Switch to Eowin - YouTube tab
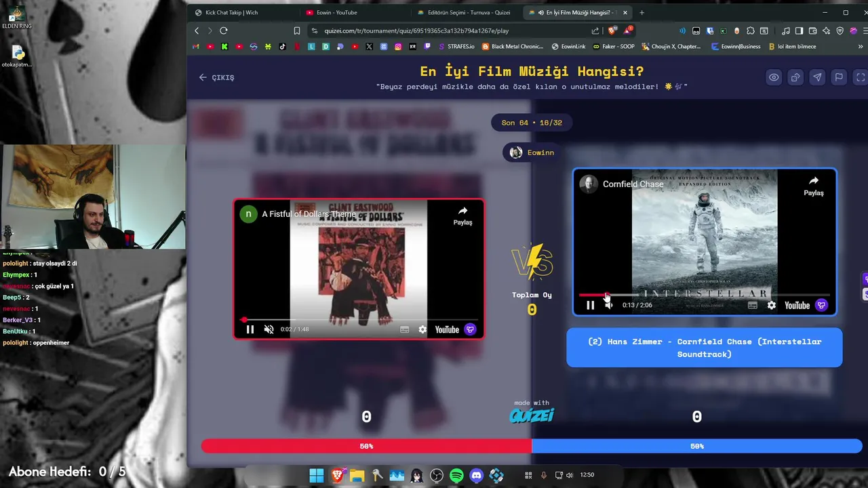The height and width of the screenshot is (488, 868). 354,12
